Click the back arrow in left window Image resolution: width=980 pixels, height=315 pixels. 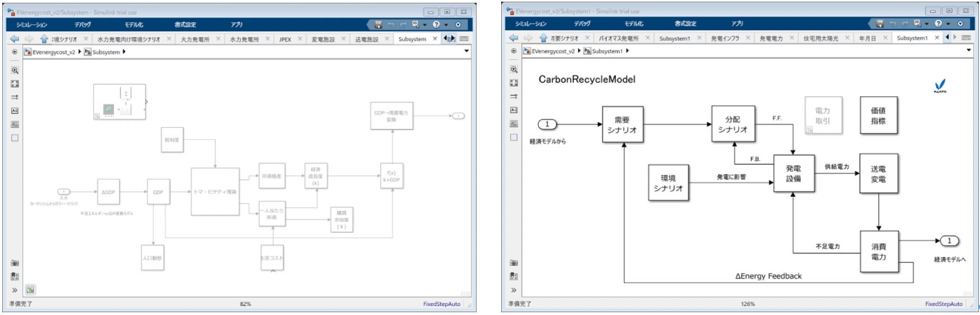[x=15, y=39]
